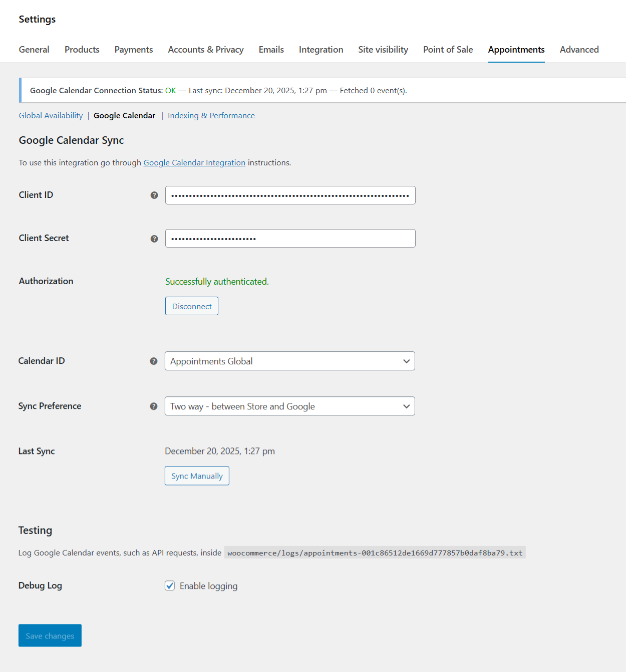Open the Client Secret help tooltip

pyautogui.click(x=154, y=239)
